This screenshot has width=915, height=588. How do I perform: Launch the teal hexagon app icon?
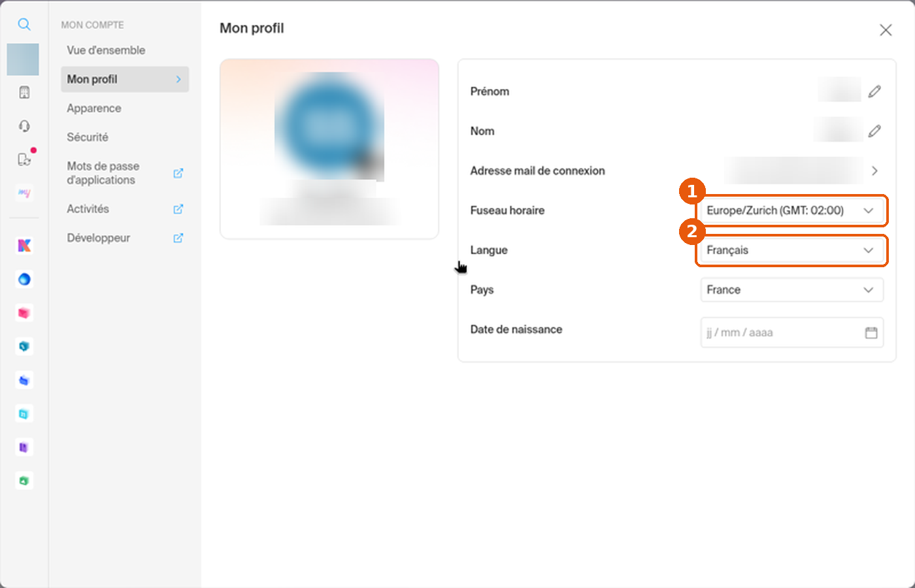click(x=24, y=346)
